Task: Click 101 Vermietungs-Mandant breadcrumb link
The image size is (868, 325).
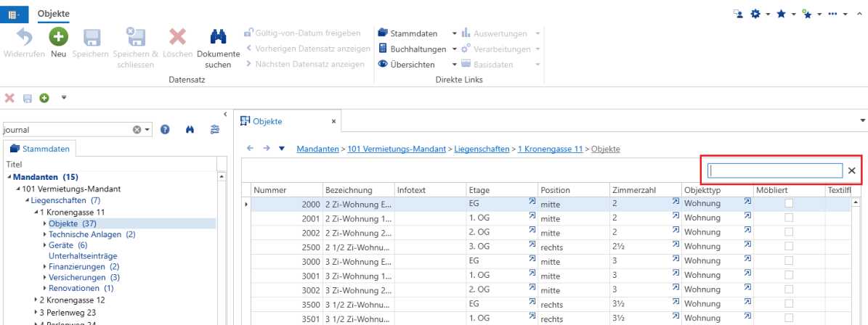Action: (397, 148)
